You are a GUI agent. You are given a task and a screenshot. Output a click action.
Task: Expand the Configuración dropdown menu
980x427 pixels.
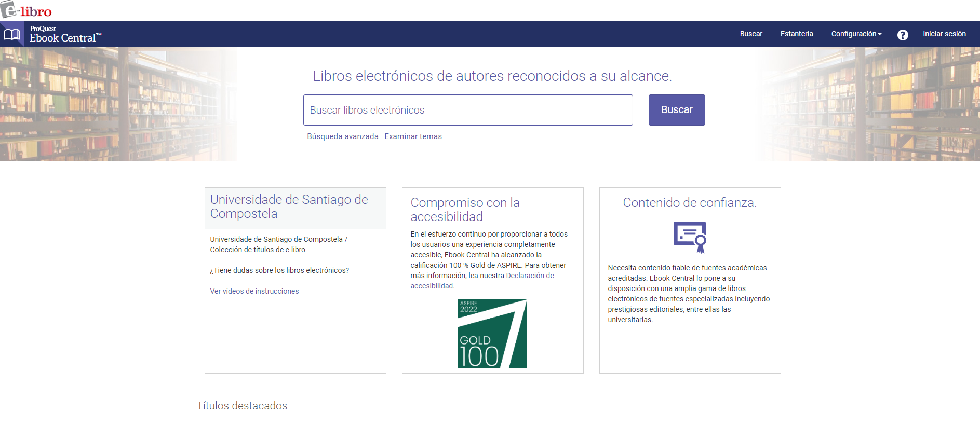click(856, 34)
